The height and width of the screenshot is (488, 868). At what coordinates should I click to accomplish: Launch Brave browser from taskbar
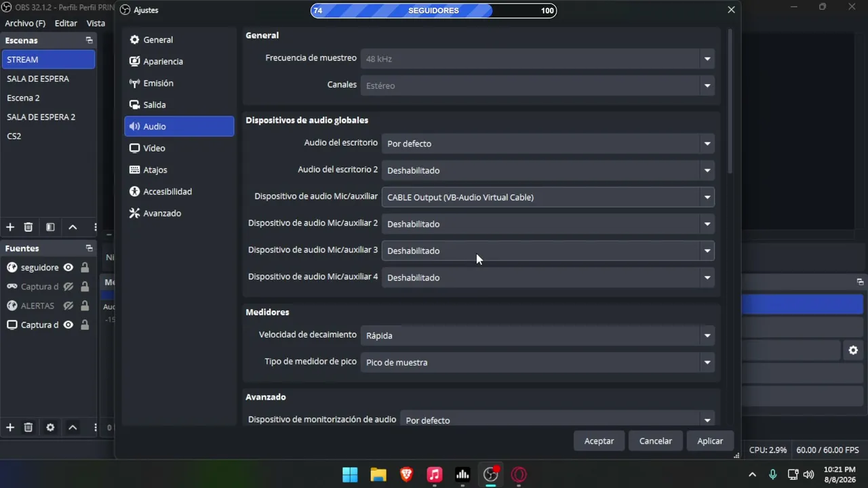pos(406,474)
